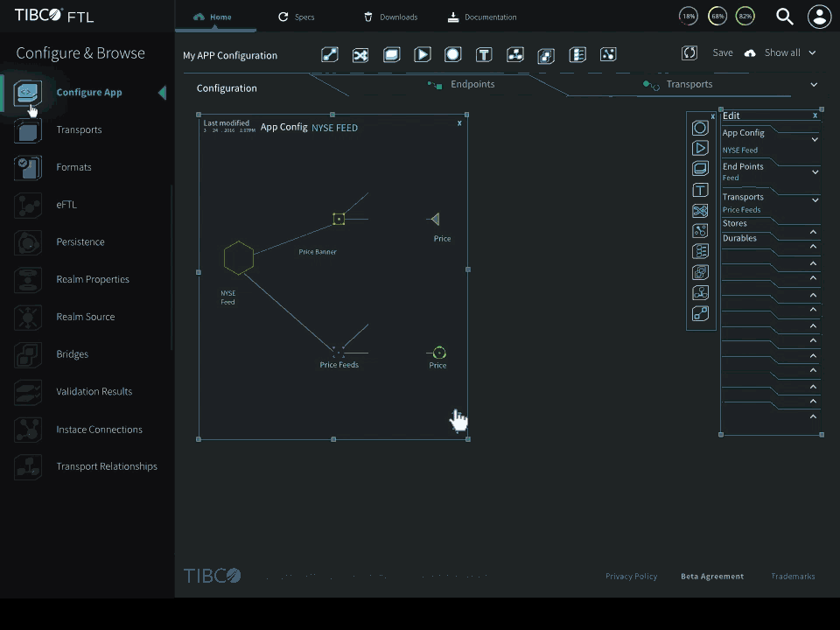The height and width of the screenshot is (630, 840).
Task: Open the Specs tab
Action: click(297, 17)
